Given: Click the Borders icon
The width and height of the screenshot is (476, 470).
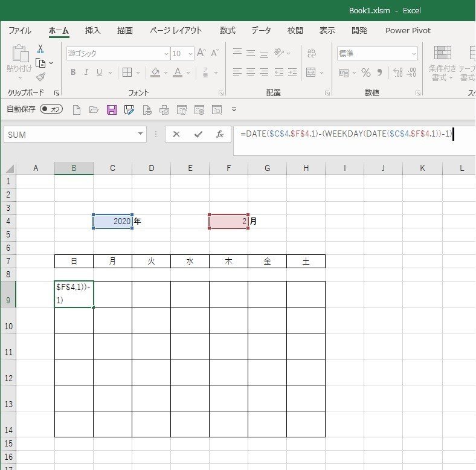Looking at the screenshot, I should pyautogui.click(x=127, y=72).
